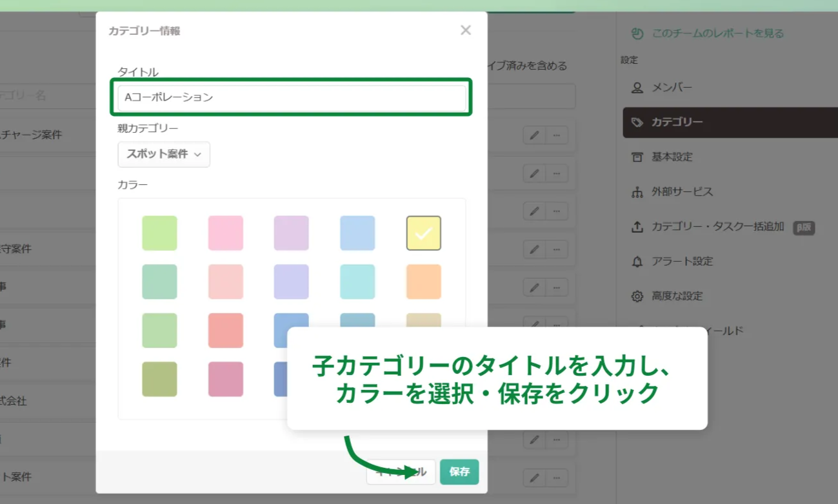Click the 基本設定 archive icon

pos(637,157)
